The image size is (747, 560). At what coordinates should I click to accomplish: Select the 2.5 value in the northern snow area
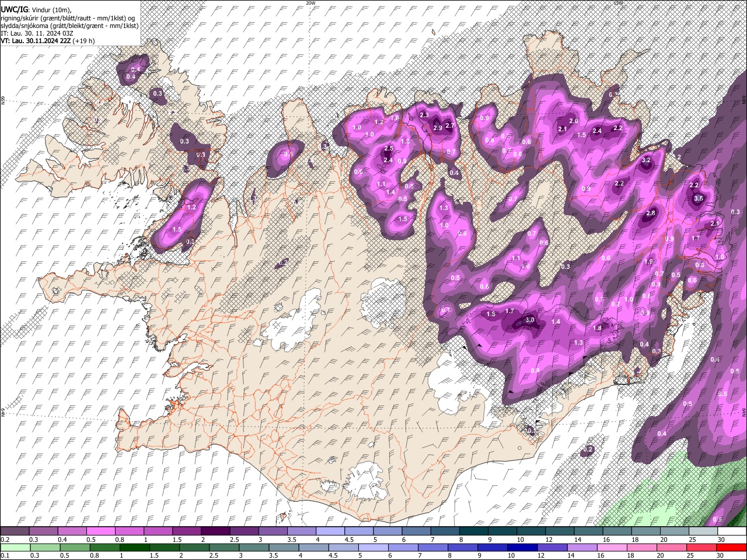pos(389,149)
